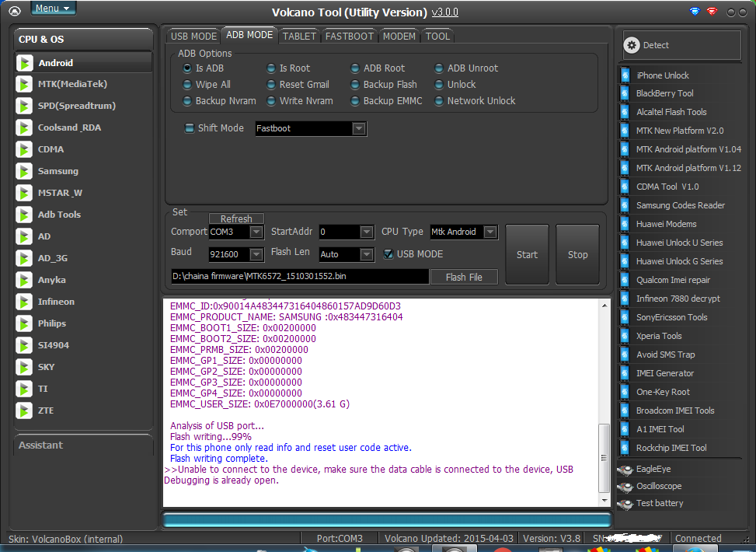Open BlackBerry Tool icon

click(625, 93)
